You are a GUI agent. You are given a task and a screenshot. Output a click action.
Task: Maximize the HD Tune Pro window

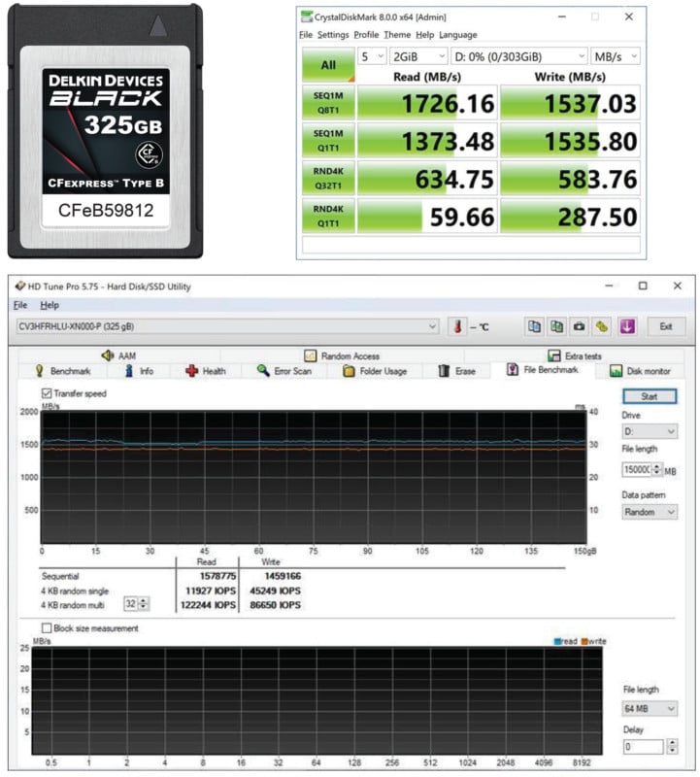[x=643, y=286]
